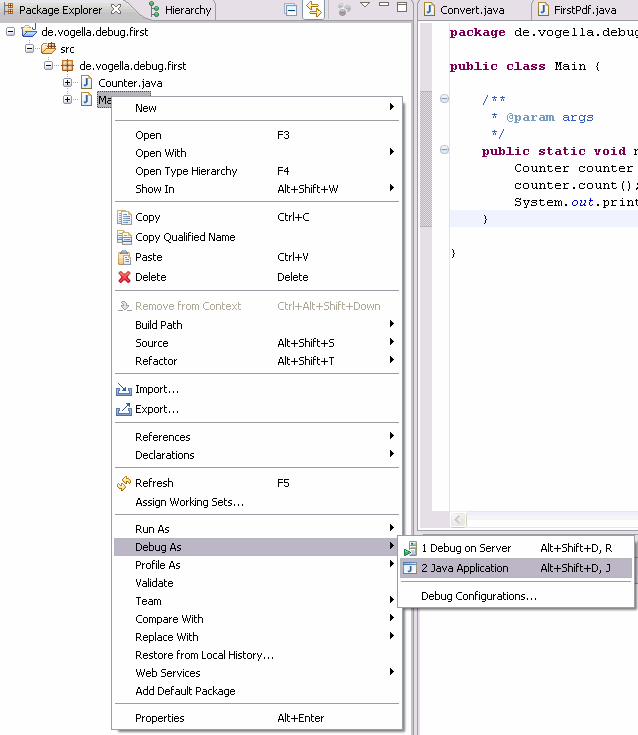This screenshot has height=735, width=638.
Task: Open the Build Path submenu
Action: click(x=257, y=325)
